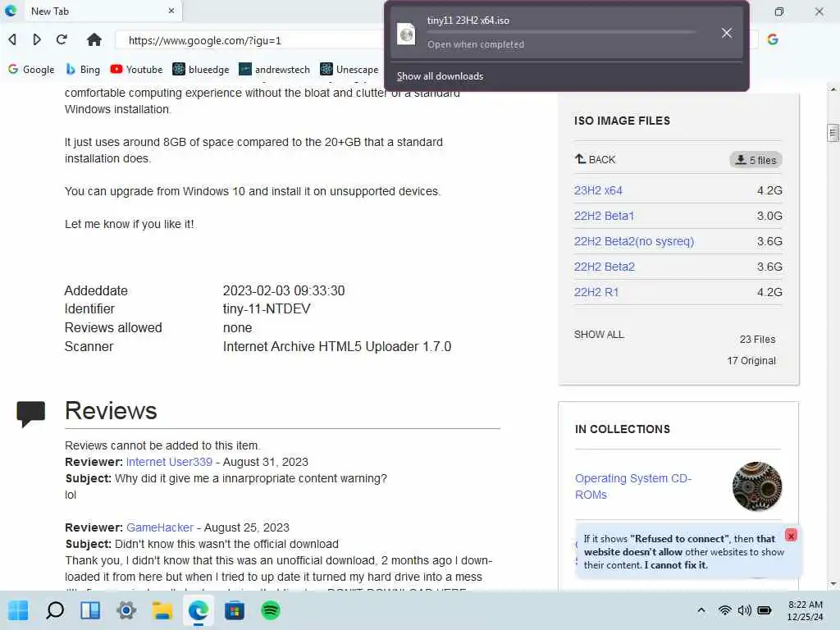Open the 17 Original files link
Image resolution: width=840 pixels, height=630 pixels.
(751, 361)
